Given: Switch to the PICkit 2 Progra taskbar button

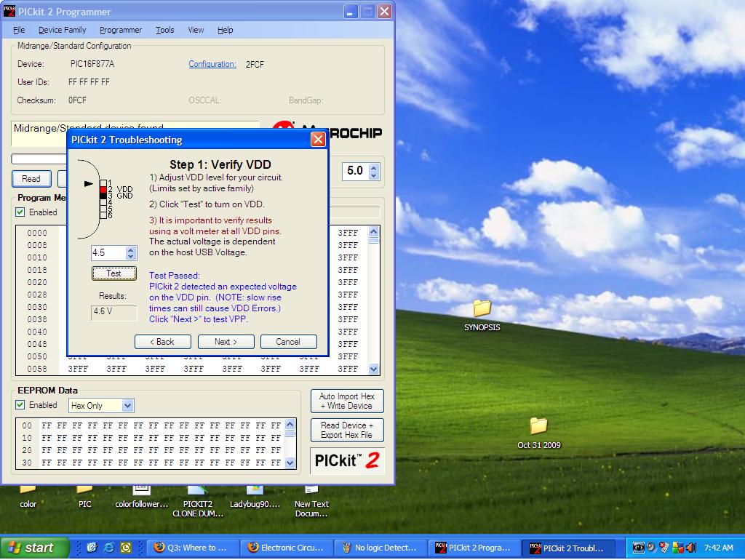Looking at the screenshot, I should point(474,548).
